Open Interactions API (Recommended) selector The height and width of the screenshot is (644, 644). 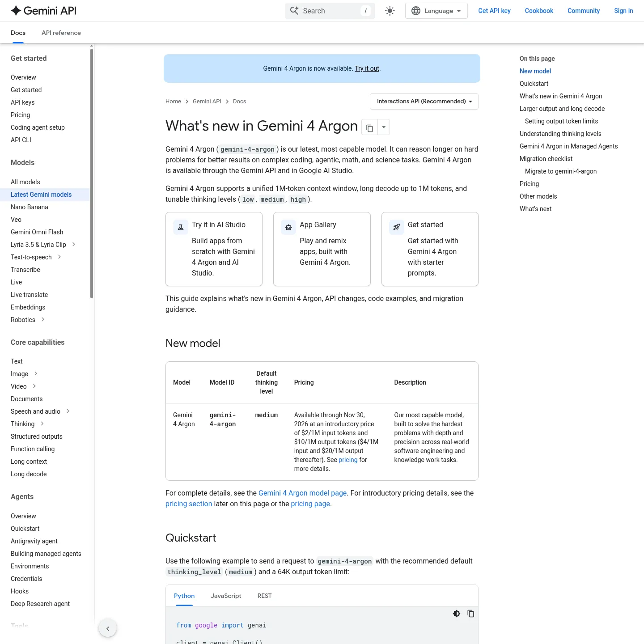(424, 102)
